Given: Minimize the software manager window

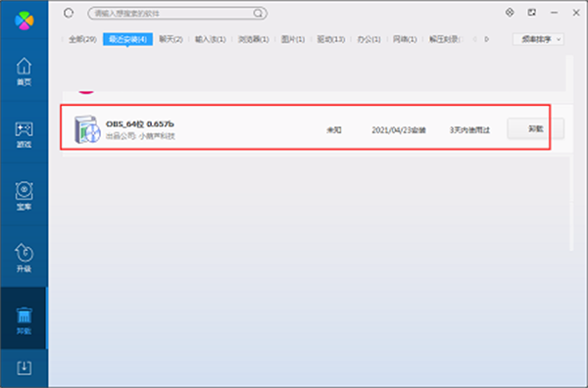Looking at the screenshot, I should coord(554,13).
